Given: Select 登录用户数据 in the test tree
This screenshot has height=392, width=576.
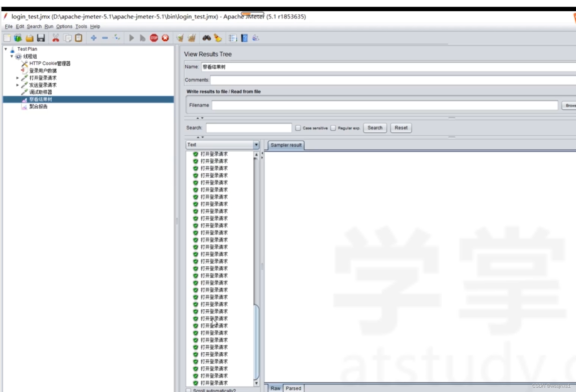Looking at the screenshot, I should pos(43,71).
